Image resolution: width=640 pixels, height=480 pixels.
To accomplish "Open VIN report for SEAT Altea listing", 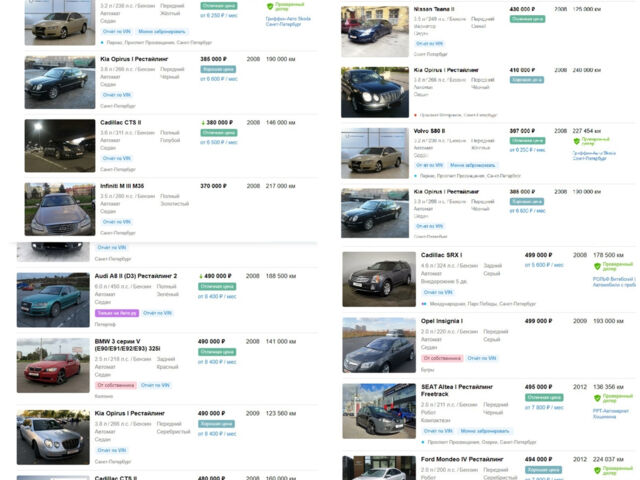I will tap(438, 431).
